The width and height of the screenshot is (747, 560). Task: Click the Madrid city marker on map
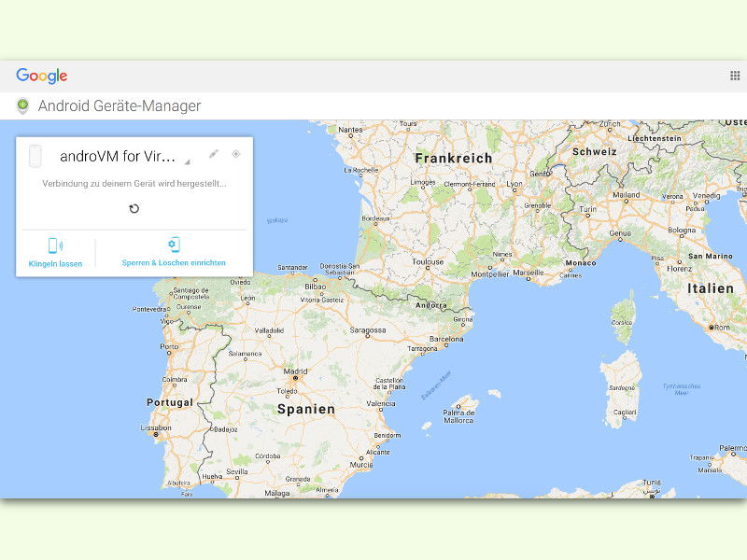(x=295, y=378)
